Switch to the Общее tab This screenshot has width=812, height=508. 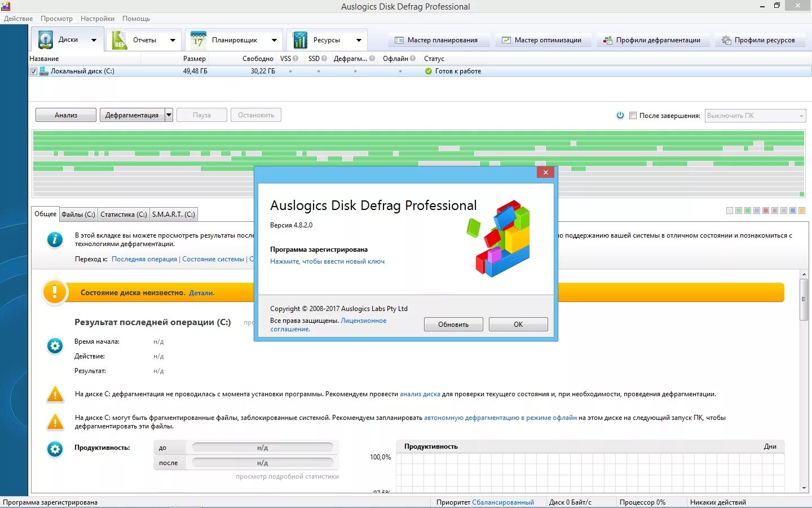[46, 214]
